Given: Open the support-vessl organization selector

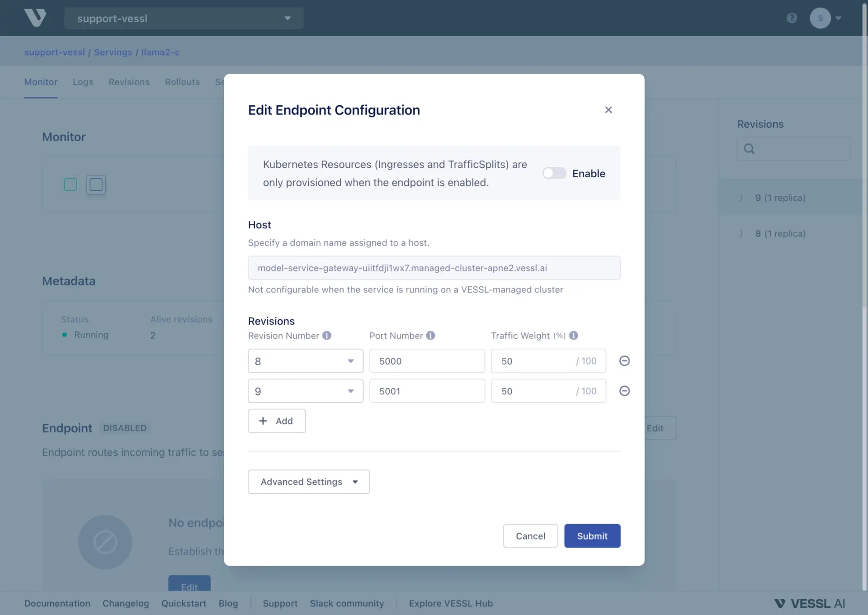Looking at the screenshot, I should coord(184,19).
